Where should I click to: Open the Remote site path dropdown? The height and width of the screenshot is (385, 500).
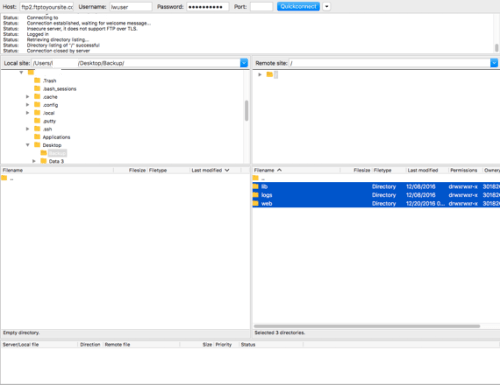[494, 63]
